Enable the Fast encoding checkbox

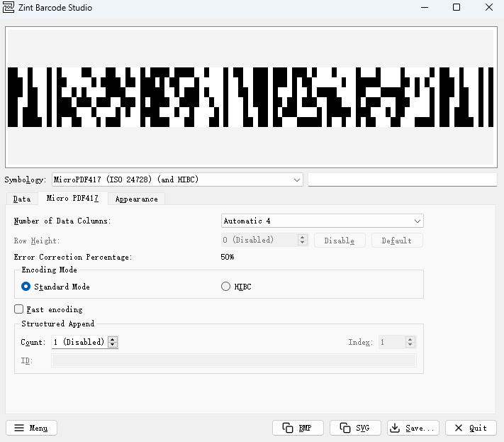tap(19, 309)
